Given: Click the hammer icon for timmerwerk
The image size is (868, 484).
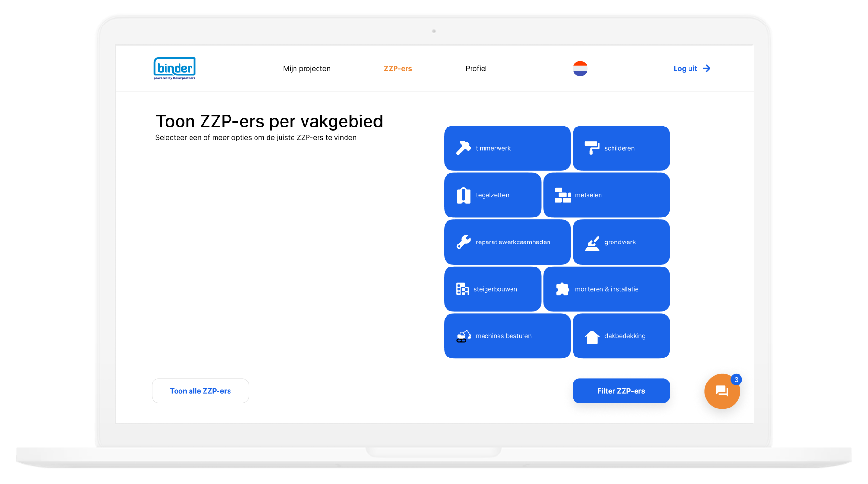Looking at the screenshot, I should coord(463,148).
